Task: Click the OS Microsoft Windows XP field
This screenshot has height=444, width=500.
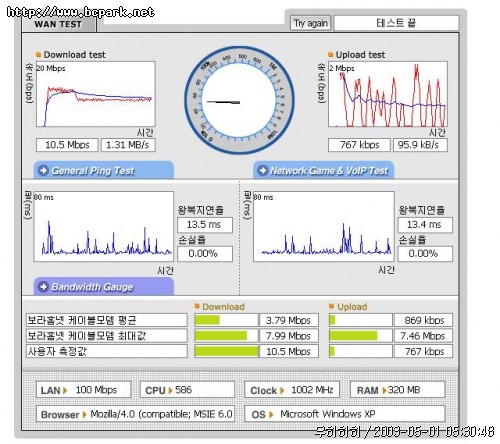Action: pos(345,414)
